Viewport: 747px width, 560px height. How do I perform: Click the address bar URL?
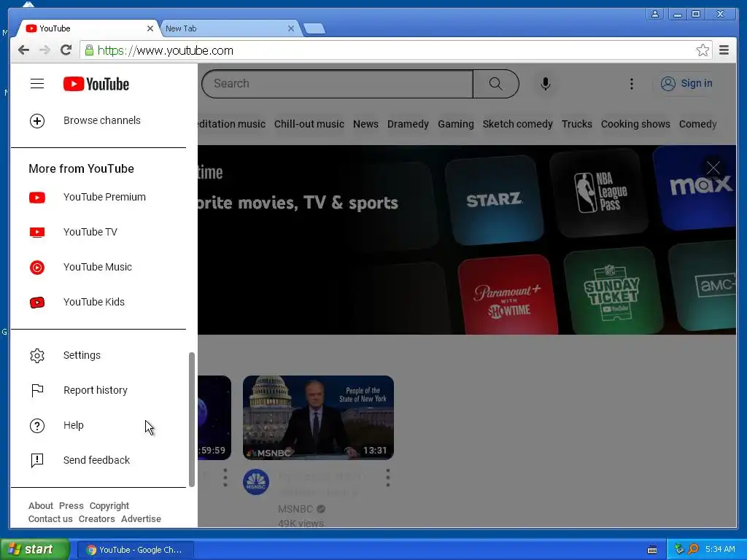(x=166, y=51)
